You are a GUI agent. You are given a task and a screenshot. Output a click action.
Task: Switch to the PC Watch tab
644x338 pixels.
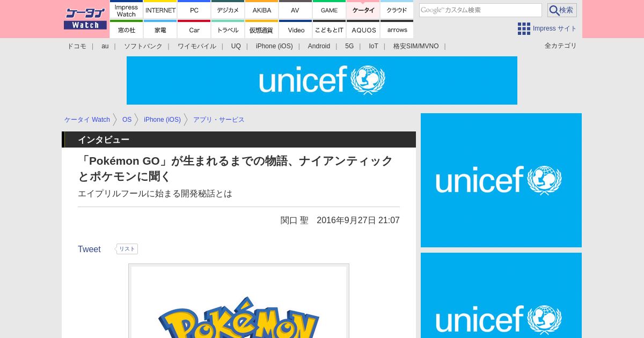pos(194,10)
